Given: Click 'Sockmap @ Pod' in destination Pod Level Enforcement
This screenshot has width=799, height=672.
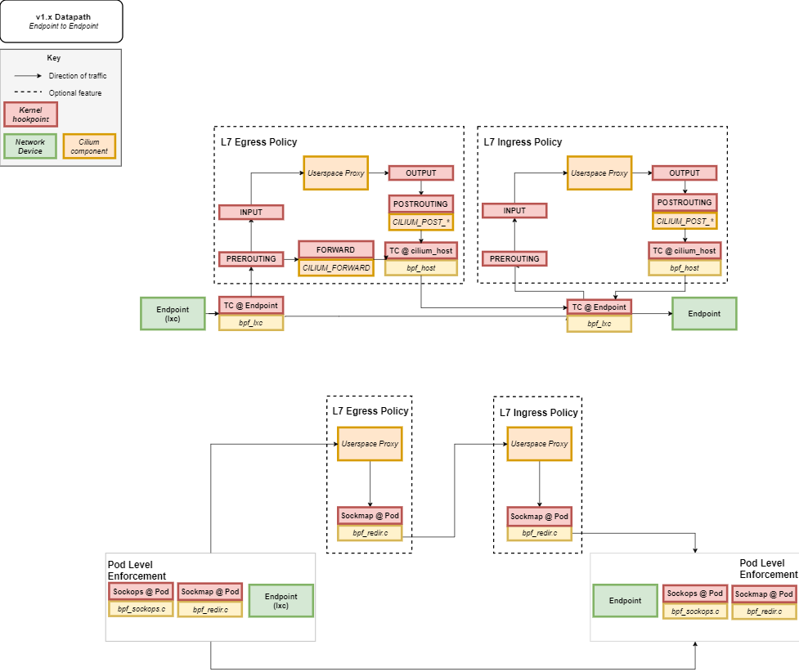Looking at the screenshot, I should click(764, 594).
